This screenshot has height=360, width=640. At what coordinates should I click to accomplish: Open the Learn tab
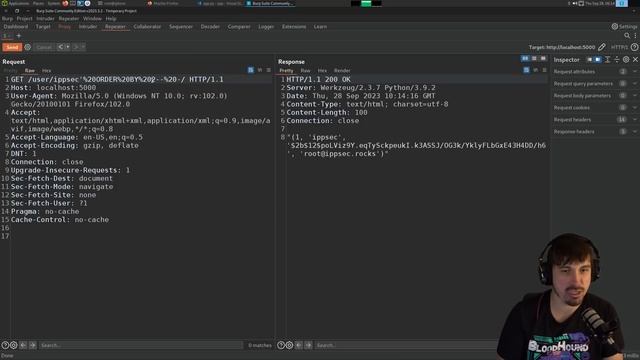pyautogui.click(x=320, y=27)
